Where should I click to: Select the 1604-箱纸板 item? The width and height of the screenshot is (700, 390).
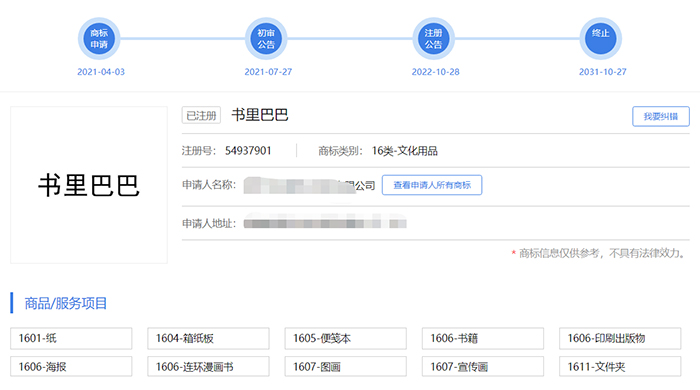tap(208, 338)
